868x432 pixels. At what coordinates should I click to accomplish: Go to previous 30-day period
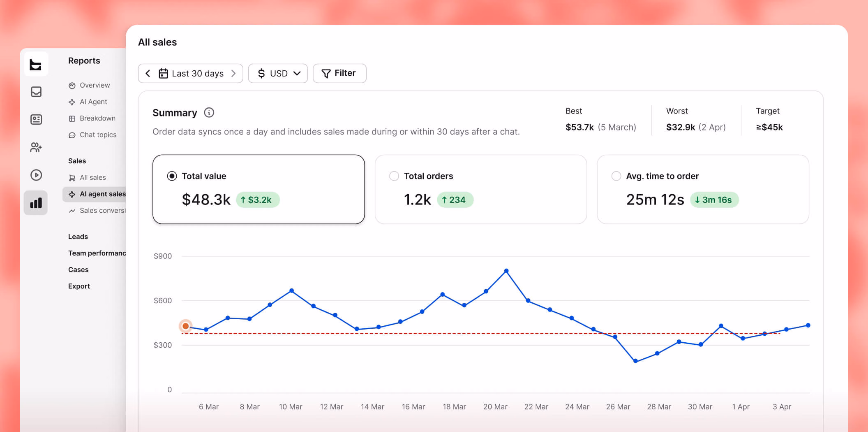148,73
